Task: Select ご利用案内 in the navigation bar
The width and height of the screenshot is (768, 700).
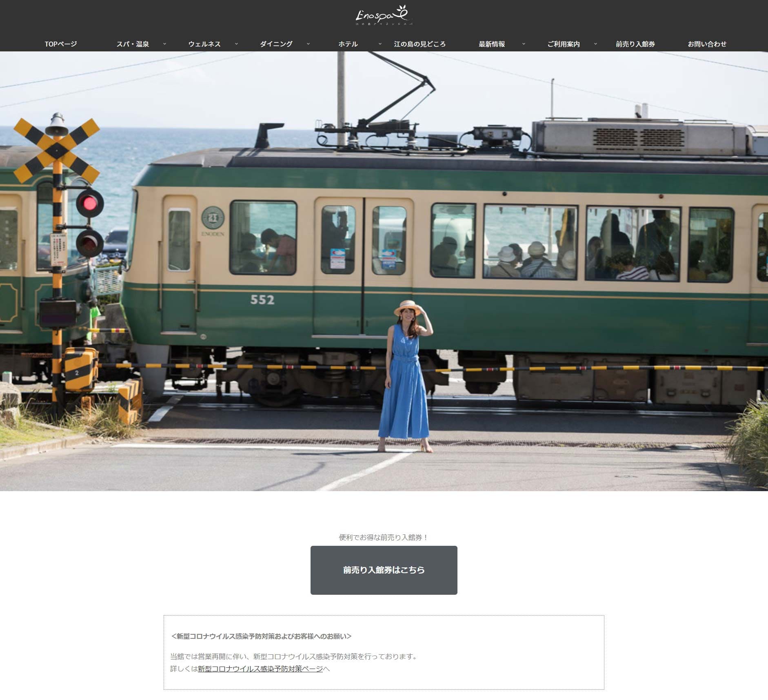Action: tap(563, 44)
